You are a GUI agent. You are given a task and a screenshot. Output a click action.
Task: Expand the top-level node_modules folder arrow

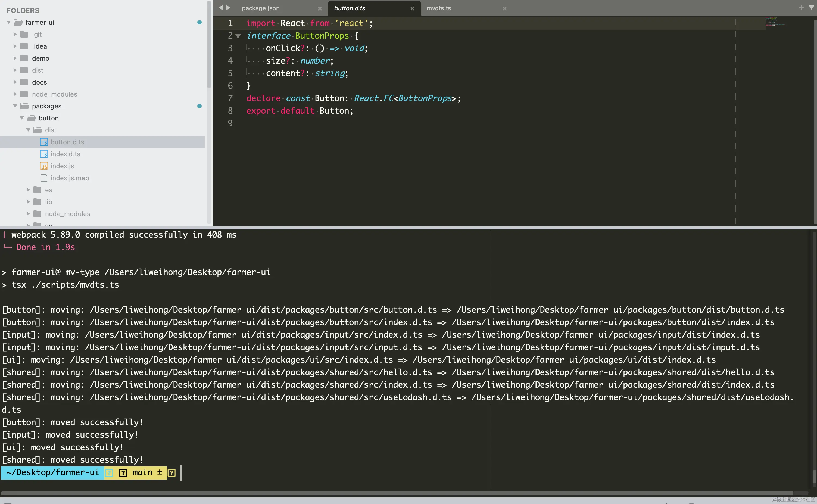click(15, 94)
